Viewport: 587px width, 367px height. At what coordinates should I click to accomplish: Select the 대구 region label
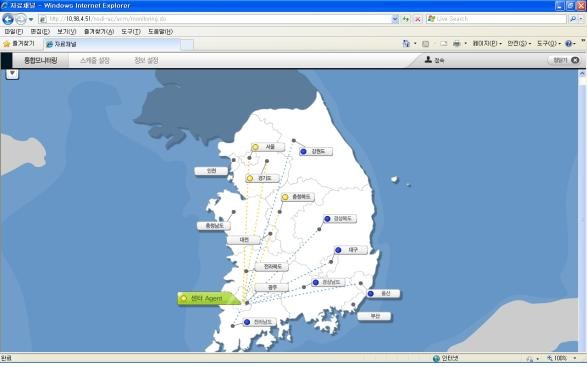click(x=351, y=250)
